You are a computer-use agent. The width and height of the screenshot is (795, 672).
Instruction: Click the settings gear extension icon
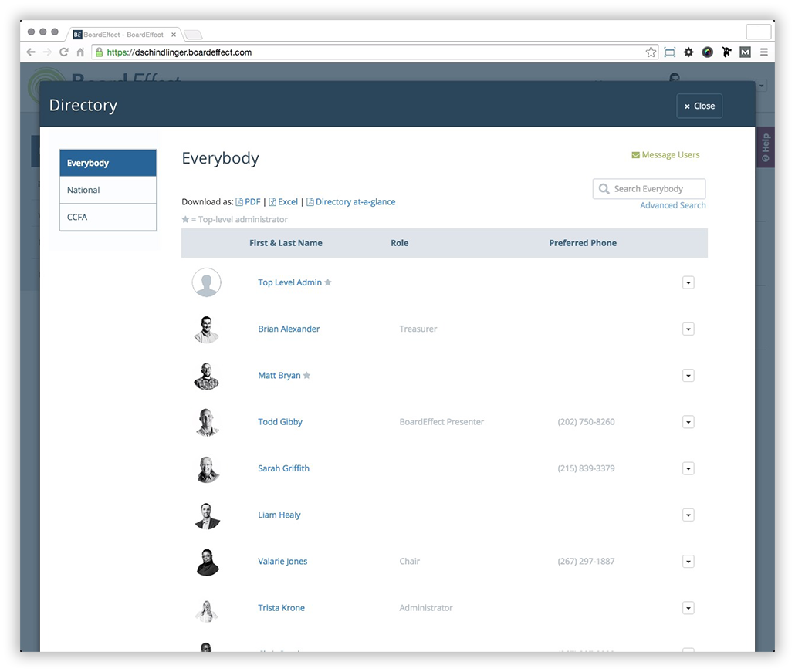pyautogui.click(x=688, y=52)
